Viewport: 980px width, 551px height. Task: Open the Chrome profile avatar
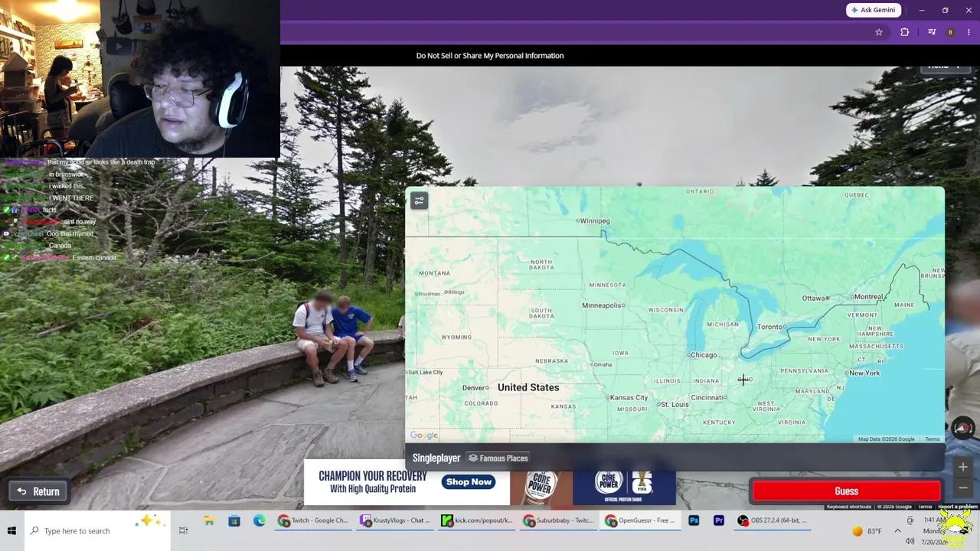tap(950, 32)
